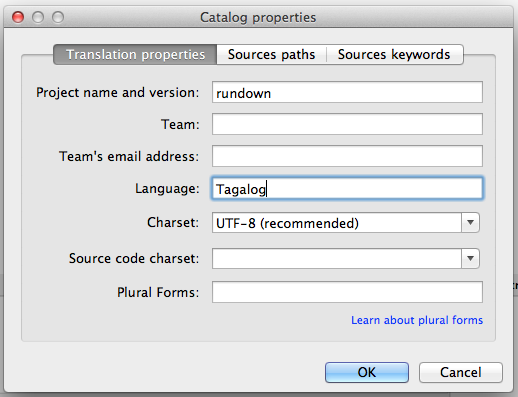The image size is (518, 397).
Task: Click the Team input field
Action: (x=347, y=124)
